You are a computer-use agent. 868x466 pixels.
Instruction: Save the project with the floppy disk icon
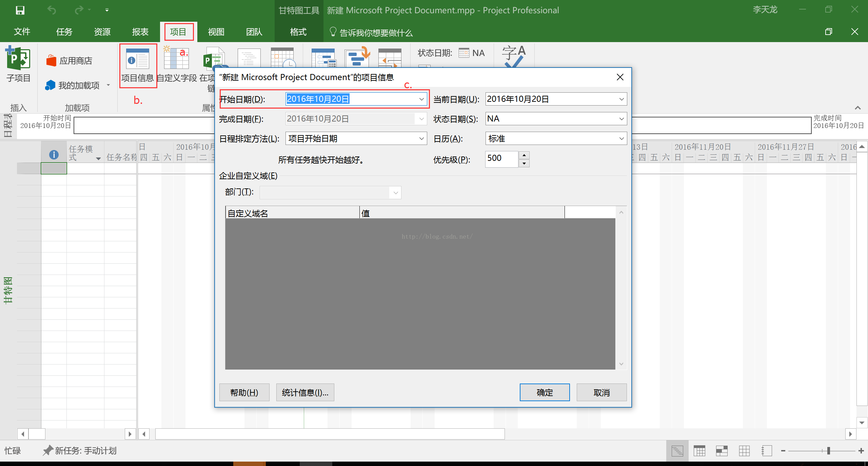tap(20, 10)
